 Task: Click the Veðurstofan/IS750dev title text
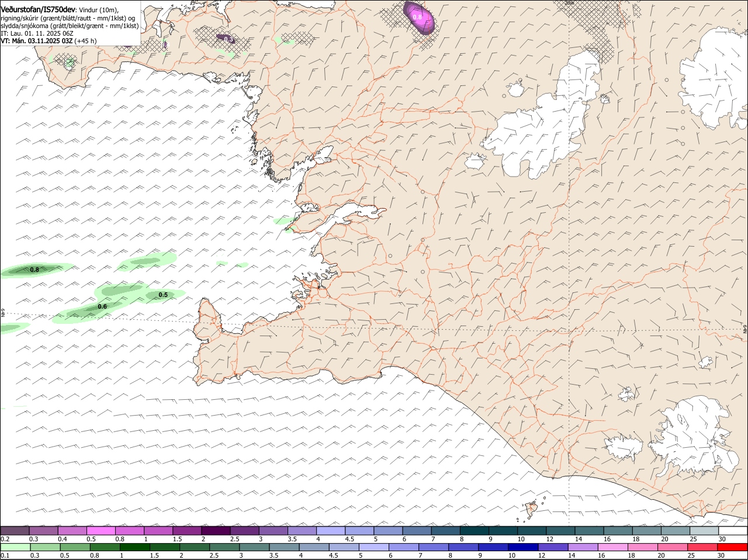coord(38,9)
